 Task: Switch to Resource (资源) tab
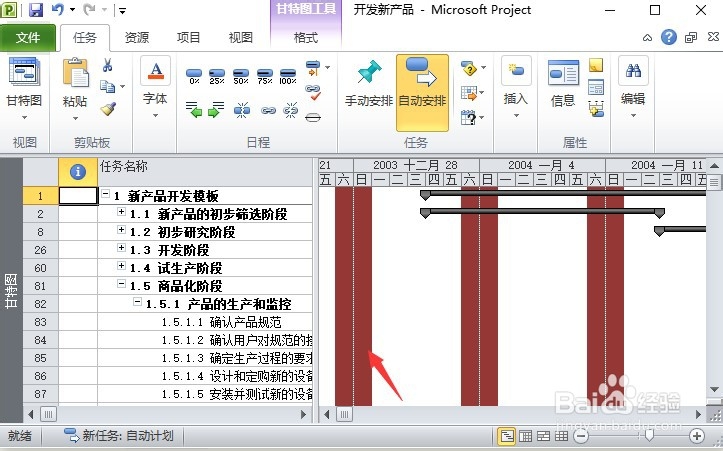(136, 38)
